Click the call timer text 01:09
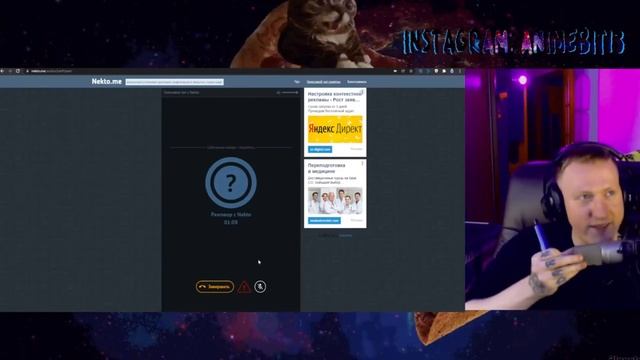The image size is (640, 360). 231,222
